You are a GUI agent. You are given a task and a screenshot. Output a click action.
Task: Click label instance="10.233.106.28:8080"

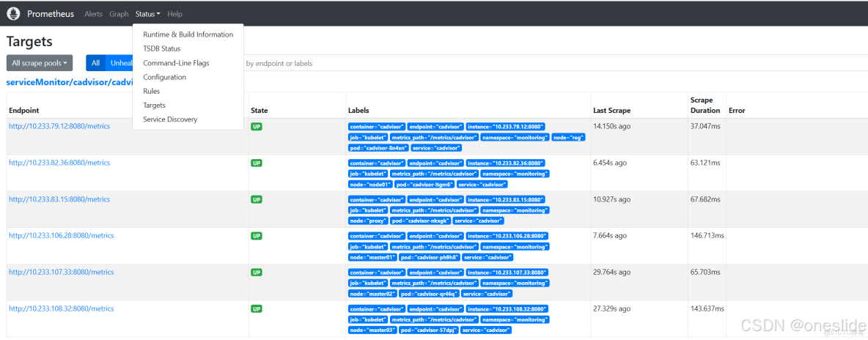(x=507, y=236)
